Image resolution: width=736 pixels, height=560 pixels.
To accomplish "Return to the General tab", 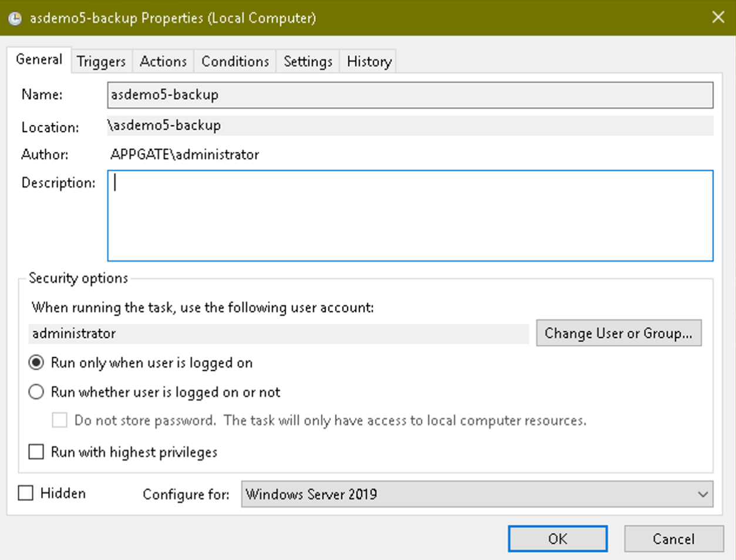I will coord(39,59).
